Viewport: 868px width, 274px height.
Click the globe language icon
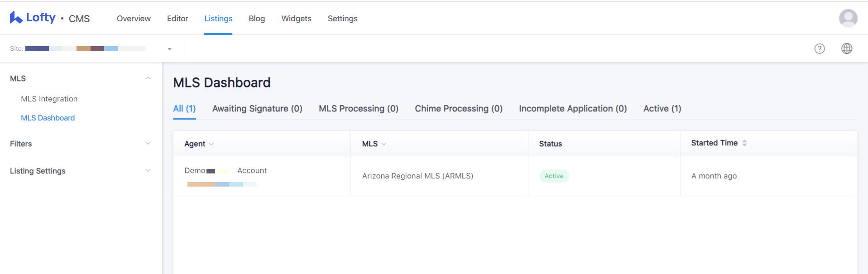coord(847,48)
